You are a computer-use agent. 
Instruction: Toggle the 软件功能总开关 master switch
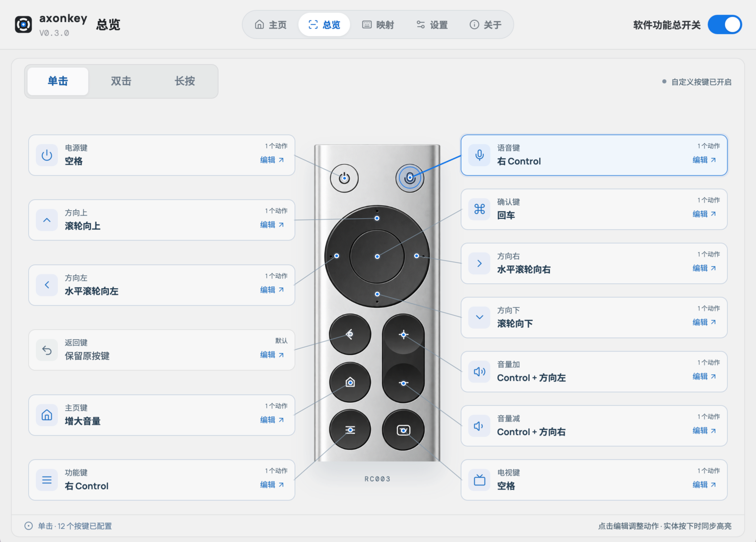725,25
